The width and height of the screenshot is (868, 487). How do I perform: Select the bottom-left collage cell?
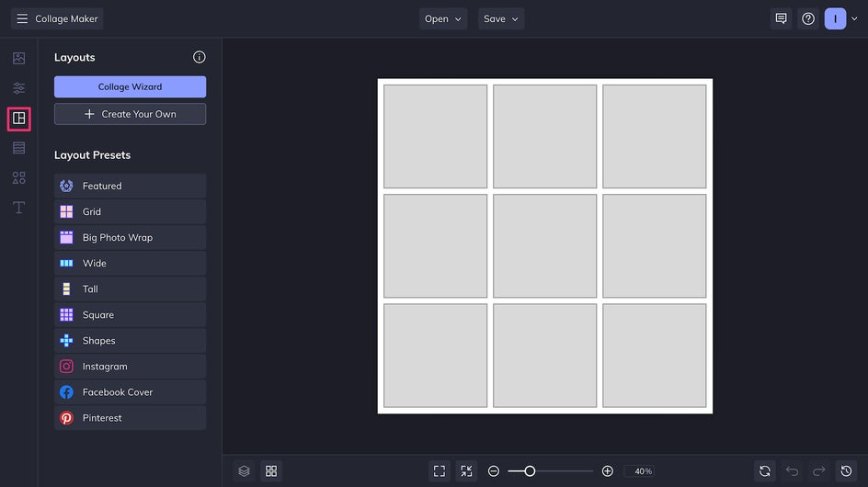coord(436,356)
